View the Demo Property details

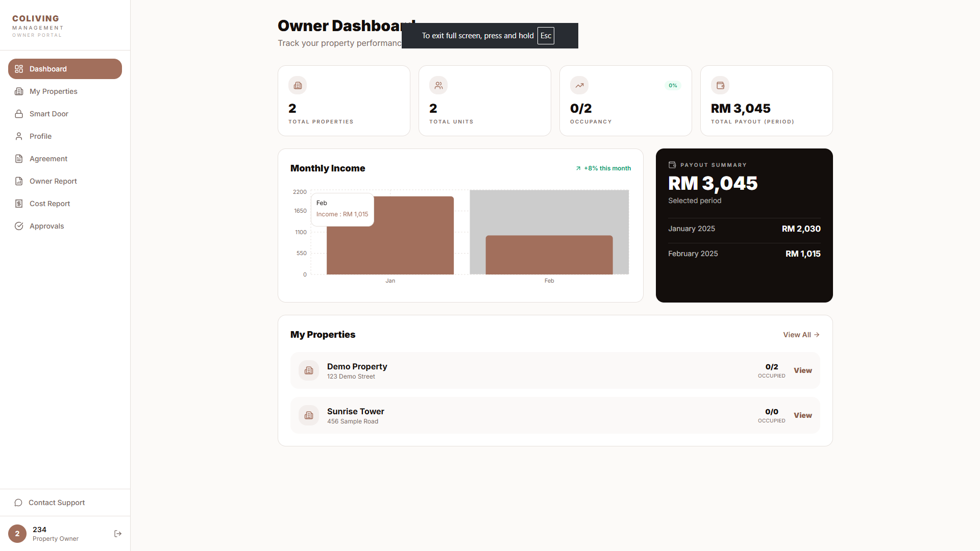(x=802, y=370)
